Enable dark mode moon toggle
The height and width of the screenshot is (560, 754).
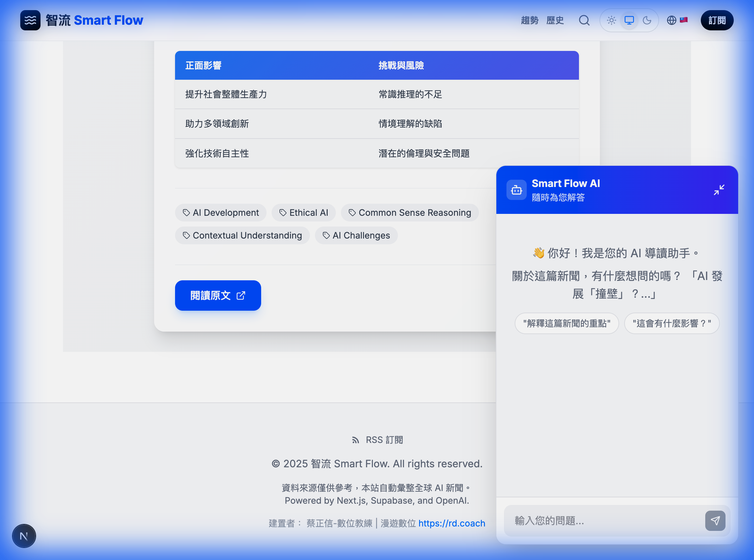[647, 20]
